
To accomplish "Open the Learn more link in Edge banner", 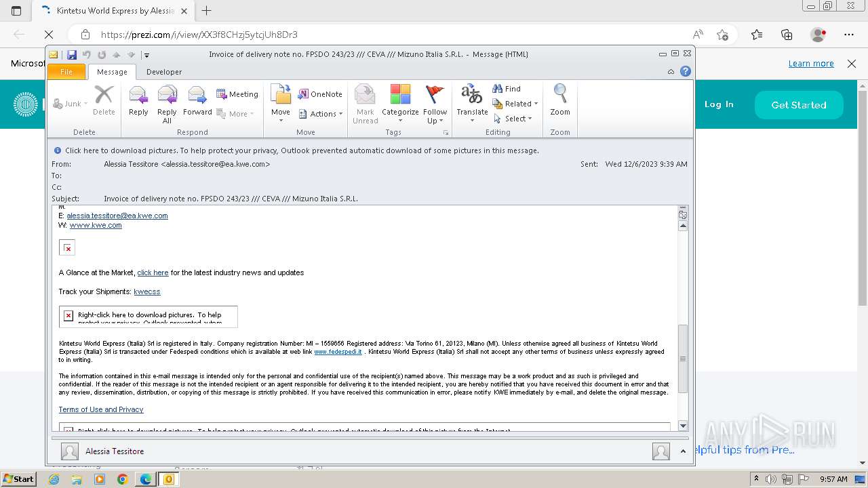I will tap(811, 64).
